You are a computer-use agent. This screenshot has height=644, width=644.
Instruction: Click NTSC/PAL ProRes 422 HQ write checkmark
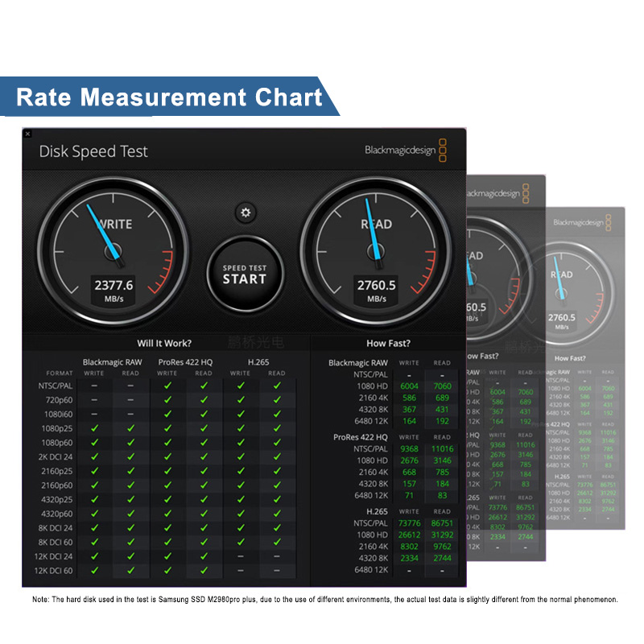point(167,386)
